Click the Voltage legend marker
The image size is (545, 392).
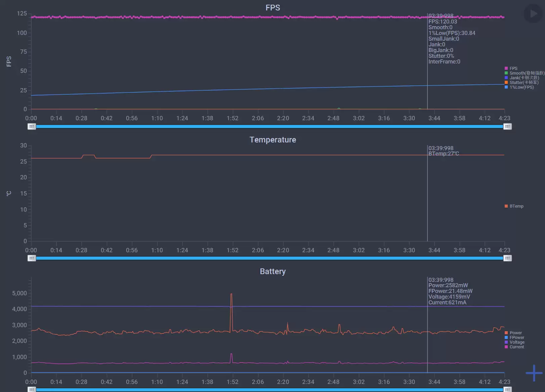coord(507,342)
